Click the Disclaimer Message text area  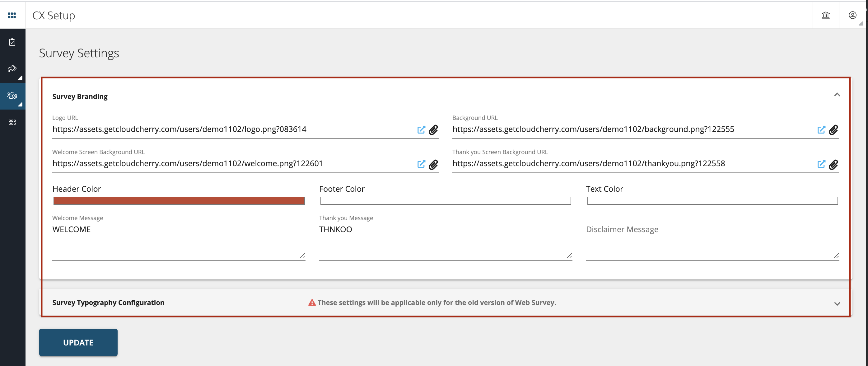pos(712,242)
